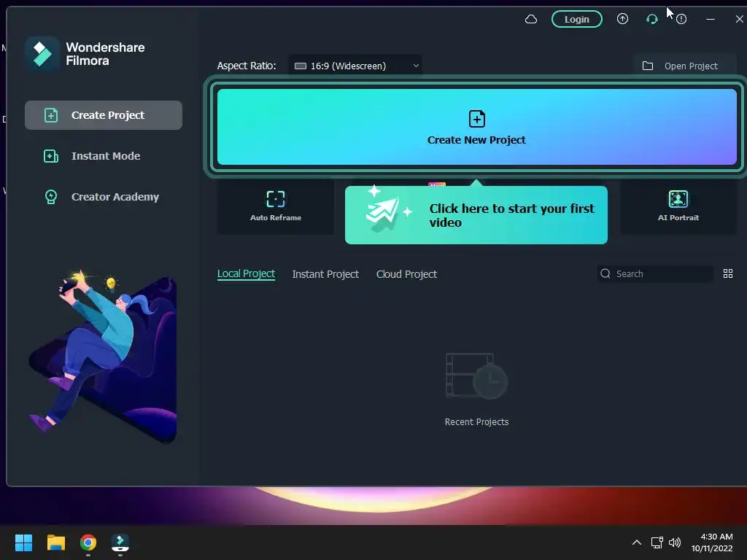Click the upload arrow icon in title bar
This screenshot has width=747, height=560.
(622, 19)
